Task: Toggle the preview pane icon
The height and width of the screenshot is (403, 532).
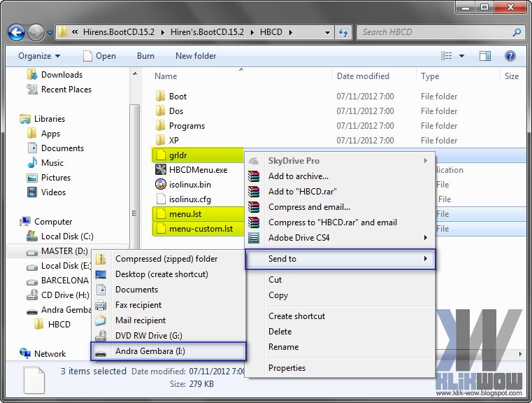Action: (485, 56)
